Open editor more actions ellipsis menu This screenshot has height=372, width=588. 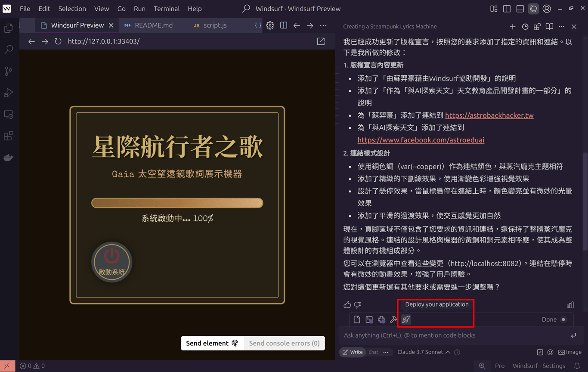(x=323, y=25)
